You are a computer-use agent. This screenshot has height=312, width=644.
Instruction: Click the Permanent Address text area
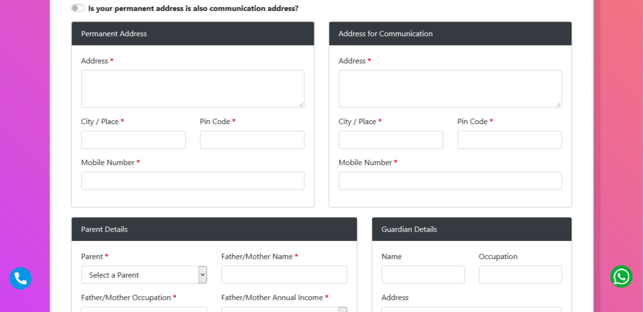[x=193, y=89]
